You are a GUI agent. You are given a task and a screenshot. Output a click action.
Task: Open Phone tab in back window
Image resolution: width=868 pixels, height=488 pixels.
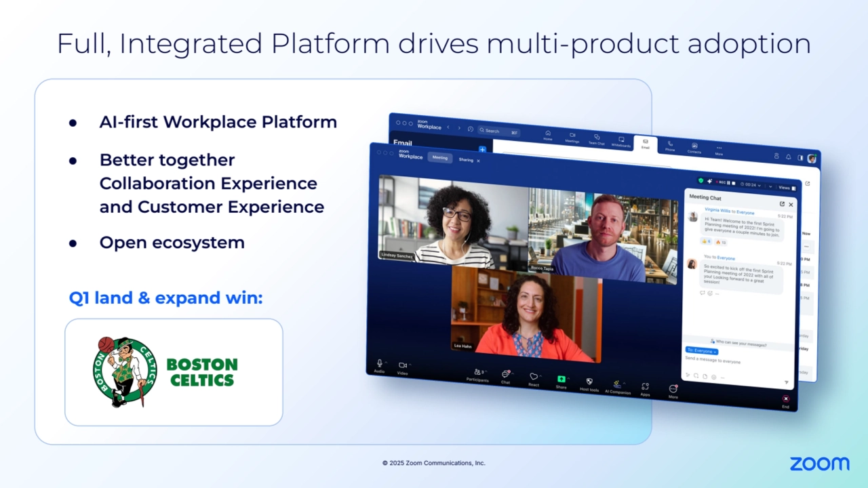pyautogui.click(x=670, y=146)
